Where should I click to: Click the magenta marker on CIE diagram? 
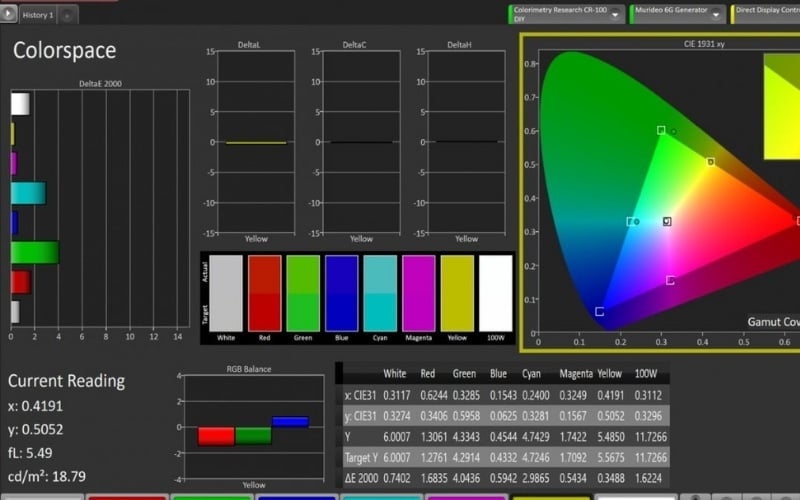(x=670, y=280)
